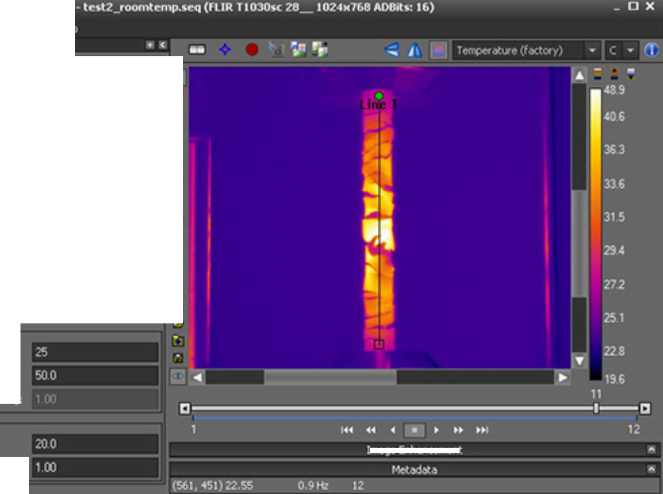The width and height of the screenshot is (663, 494).
Task: Click the blue info icon
Action: click(x=651, y=50)
